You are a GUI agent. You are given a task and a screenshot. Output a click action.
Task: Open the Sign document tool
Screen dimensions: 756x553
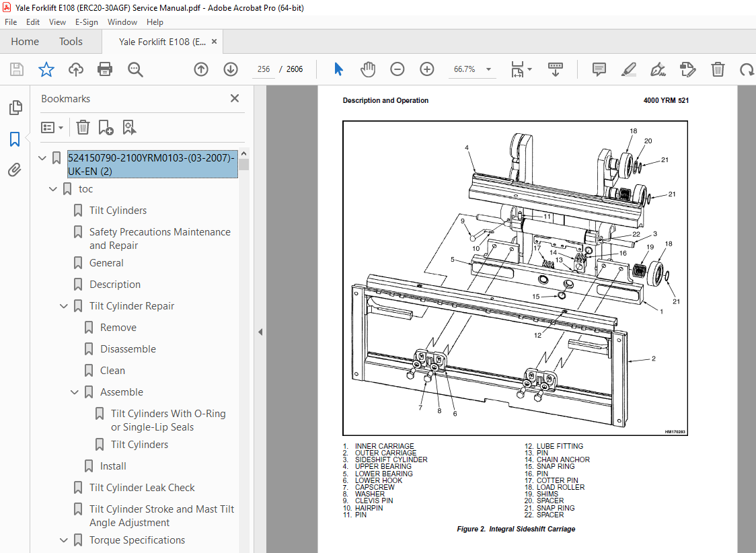click(x=658, y=69)
